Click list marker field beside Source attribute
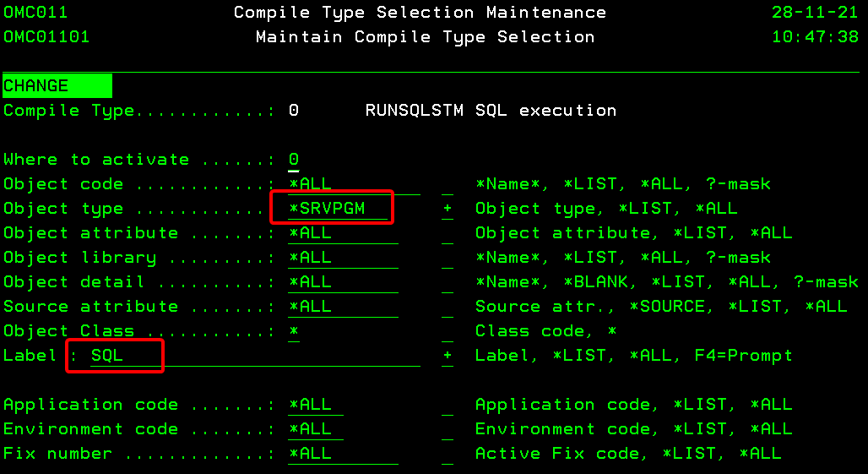The height and width of the screenshot is (474, 868). pos(447,307)
